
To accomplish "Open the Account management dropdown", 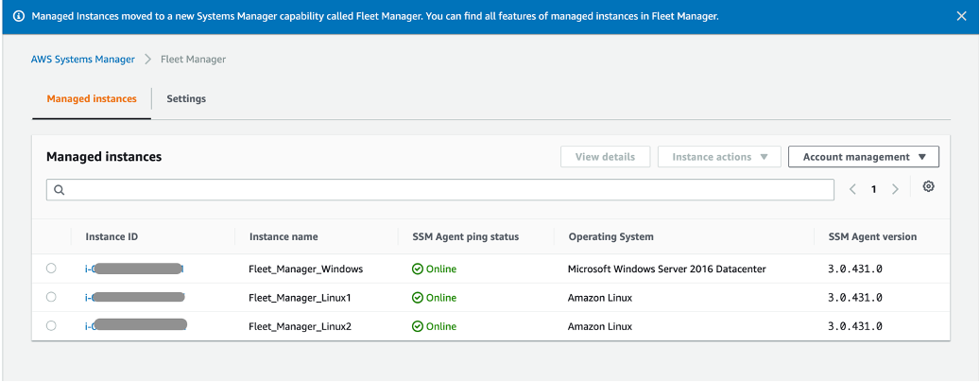I will [x=864, y=157].
